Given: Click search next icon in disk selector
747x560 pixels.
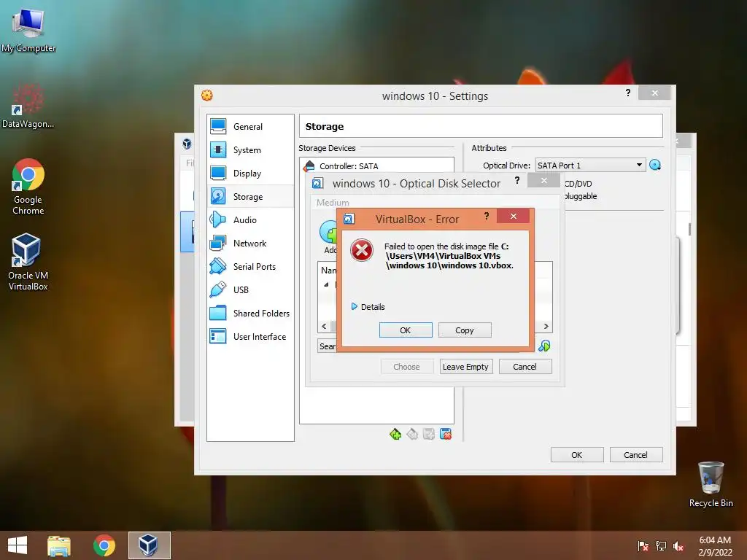Looking at the screenshot, I should pos(544,346).
